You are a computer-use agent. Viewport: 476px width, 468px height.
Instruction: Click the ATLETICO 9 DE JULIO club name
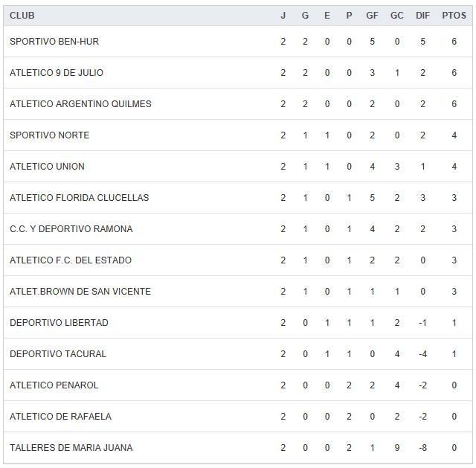(x=57, y=73)
